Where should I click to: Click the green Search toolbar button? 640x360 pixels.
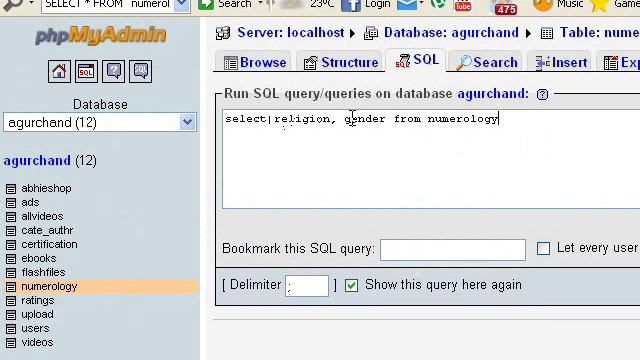(x=225, y=4)
